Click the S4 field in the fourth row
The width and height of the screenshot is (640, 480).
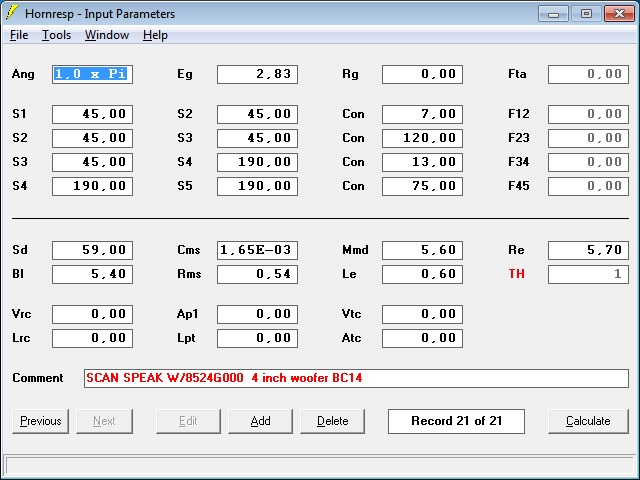(x=92, y=186)
